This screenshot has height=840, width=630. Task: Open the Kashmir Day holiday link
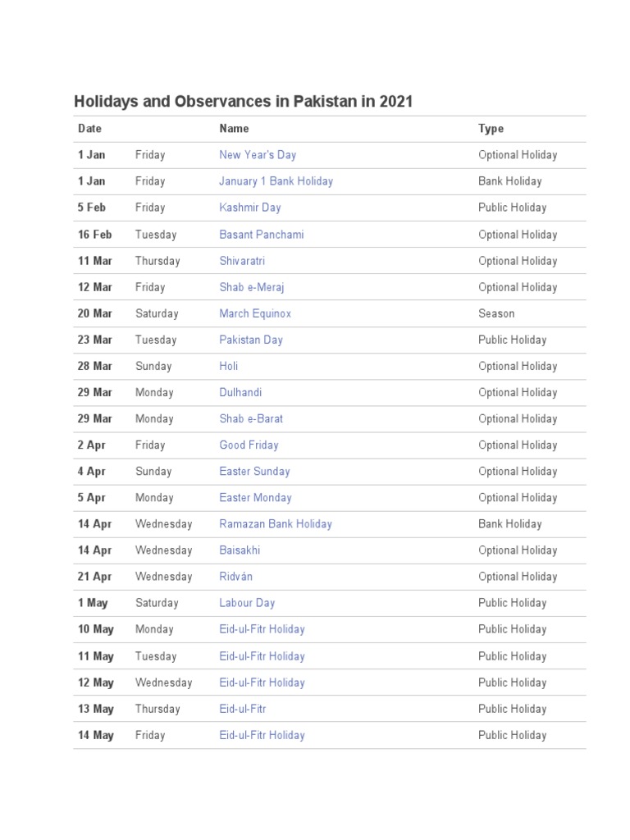click(x=249, y=208)
